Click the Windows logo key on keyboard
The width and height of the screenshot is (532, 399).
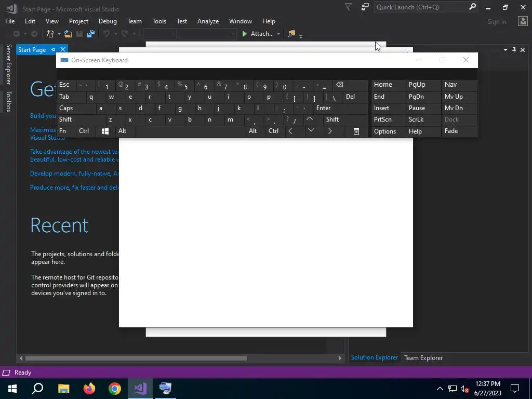click(x=105, y=131)
